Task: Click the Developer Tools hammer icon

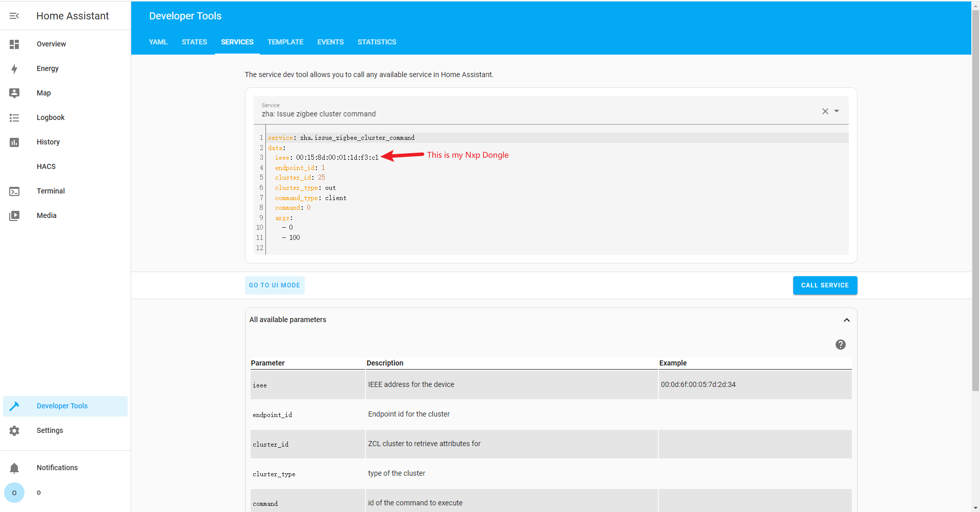Action: coord(14,406)
